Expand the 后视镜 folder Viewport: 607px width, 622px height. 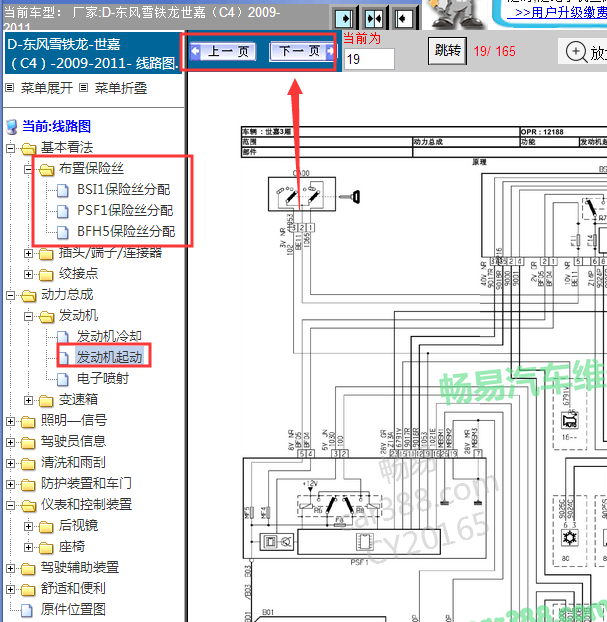(28, 526)
